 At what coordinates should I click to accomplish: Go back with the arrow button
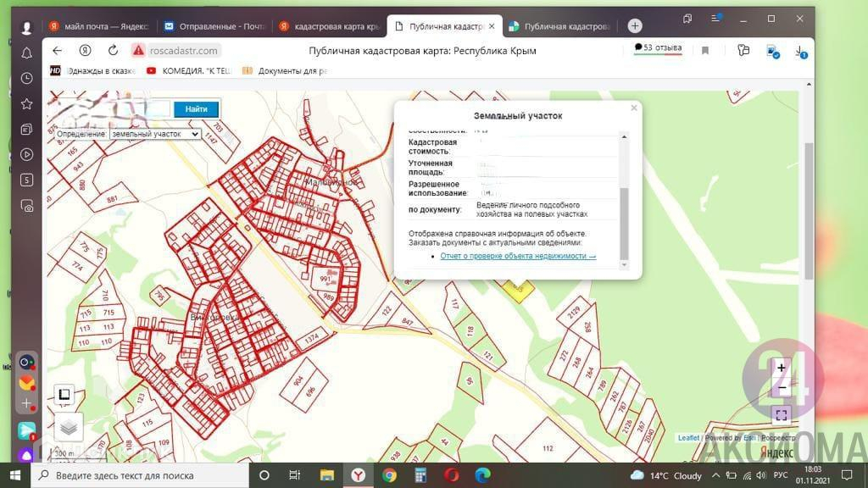tap(58, 51)
